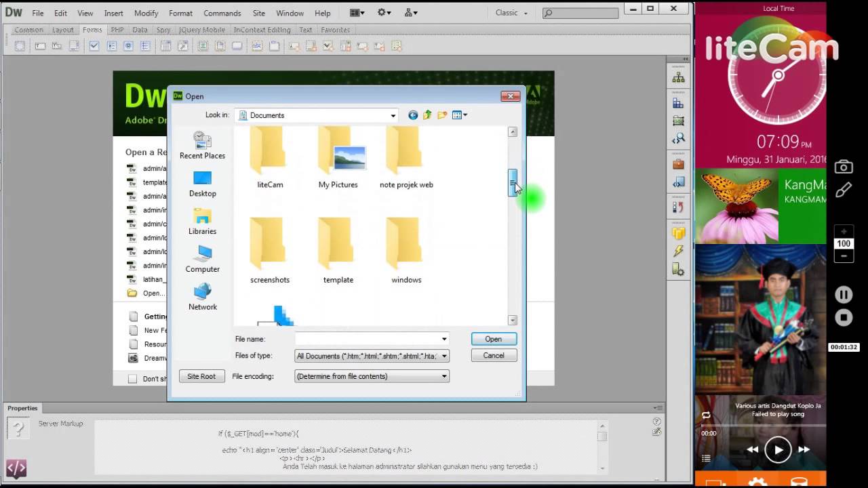The image size is (868, 488).
Task: Switch to the jQuery Mobile insert tab
Action: (202, 30)
